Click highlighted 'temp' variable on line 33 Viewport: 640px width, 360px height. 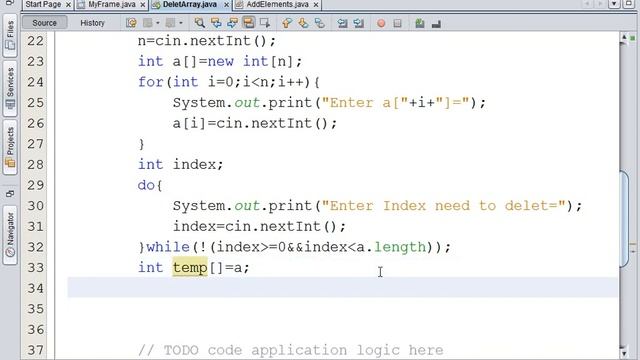[190, 267]
